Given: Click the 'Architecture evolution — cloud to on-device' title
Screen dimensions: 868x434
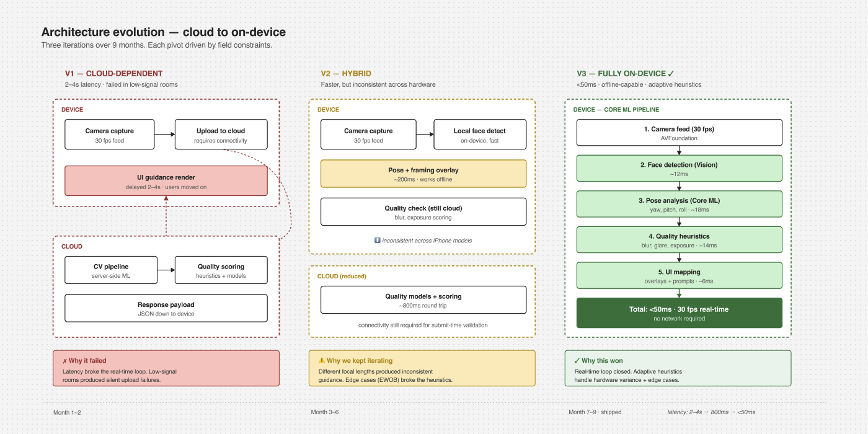Looking at the screenshot, I should click(164, 32).
